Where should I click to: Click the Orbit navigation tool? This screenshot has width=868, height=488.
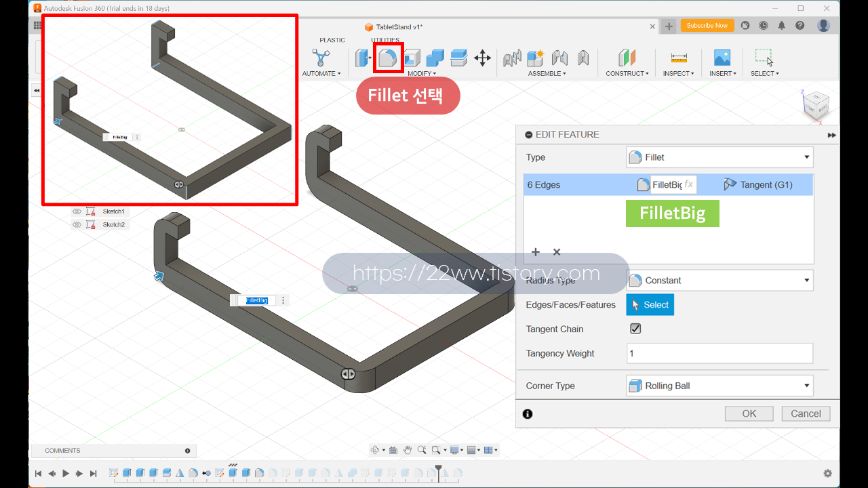[375, 450]
